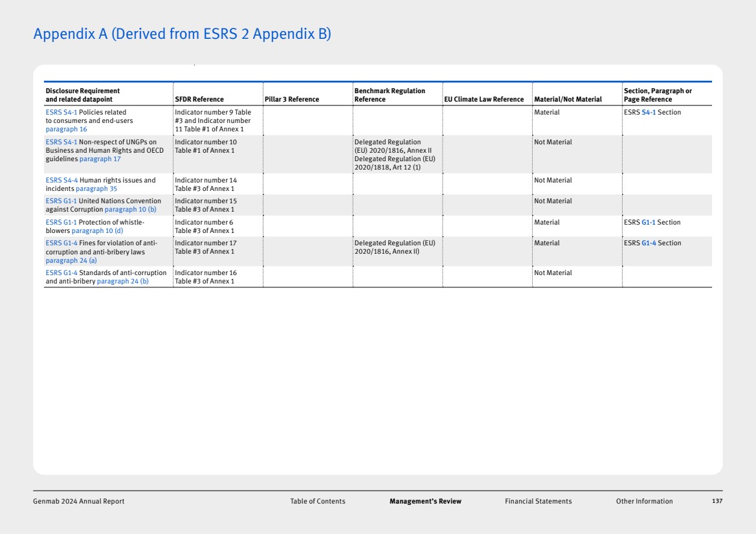
Task: Click ESRS G1-1 link for whistle-blowers row
Action: coord(61,223)
